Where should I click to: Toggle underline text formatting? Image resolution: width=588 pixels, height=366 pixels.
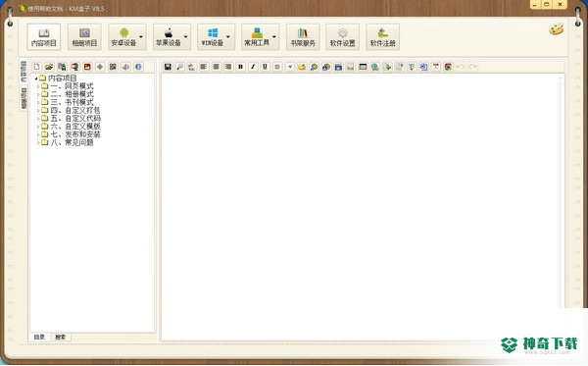click(x=265, y=67)
